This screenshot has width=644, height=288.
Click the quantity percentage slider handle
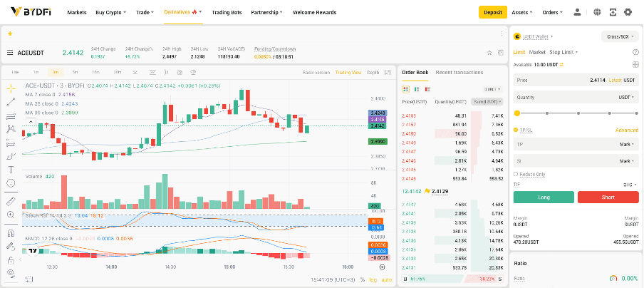[x=516, y=113]
